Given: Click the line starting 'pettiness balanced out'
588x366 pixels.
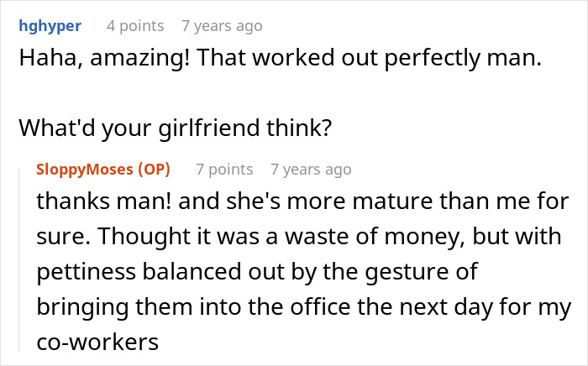Looking at the screenshot, I should tap(257, 272).
